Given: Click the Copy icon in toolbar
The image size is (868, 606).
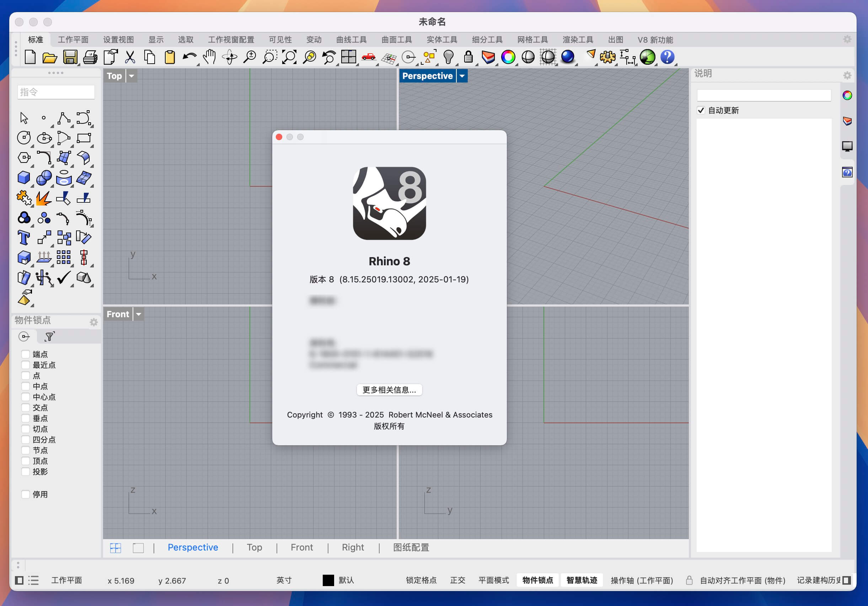Looking at the screenshot, I should coord(150,57).
